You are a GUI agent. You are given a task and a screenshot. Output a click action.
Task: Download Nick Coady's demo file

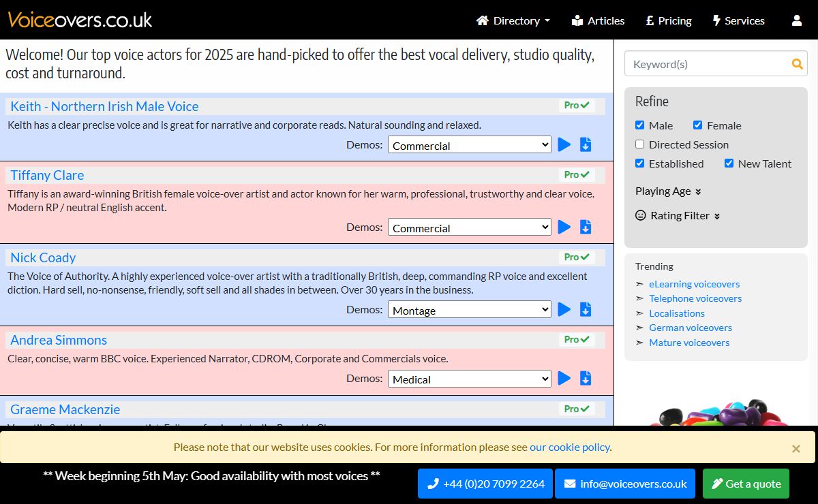(586, 309)
